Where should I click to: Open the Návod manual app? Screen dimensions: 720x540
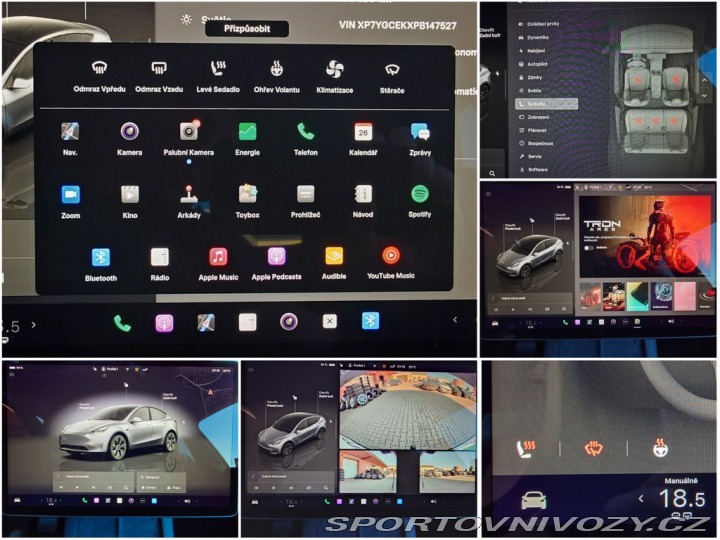point(363,194)
